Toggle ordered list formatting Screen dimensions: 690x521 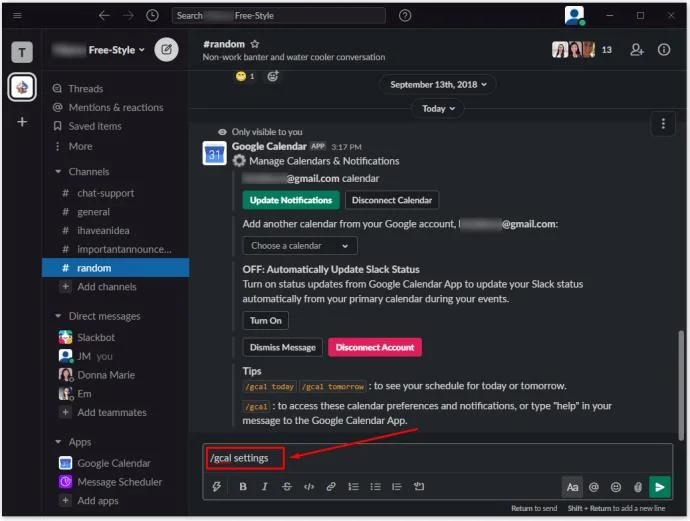point(353,487)
